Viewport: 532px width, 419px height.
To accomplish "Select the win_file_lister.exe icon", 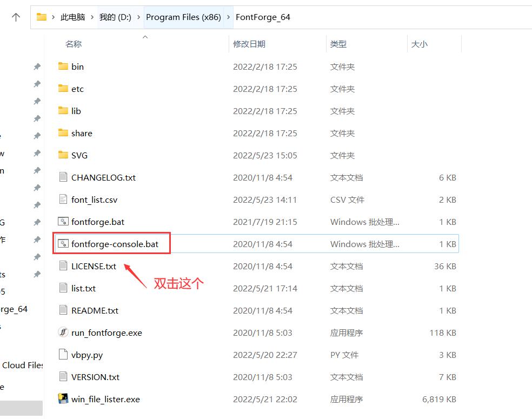I will pos(63,399).
